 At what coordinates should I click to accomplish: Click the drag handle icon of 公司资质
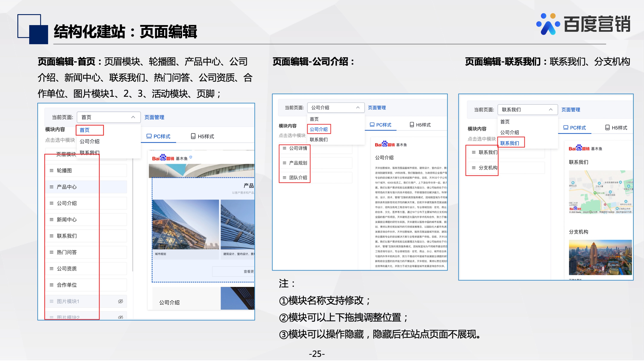click(52, 269)
